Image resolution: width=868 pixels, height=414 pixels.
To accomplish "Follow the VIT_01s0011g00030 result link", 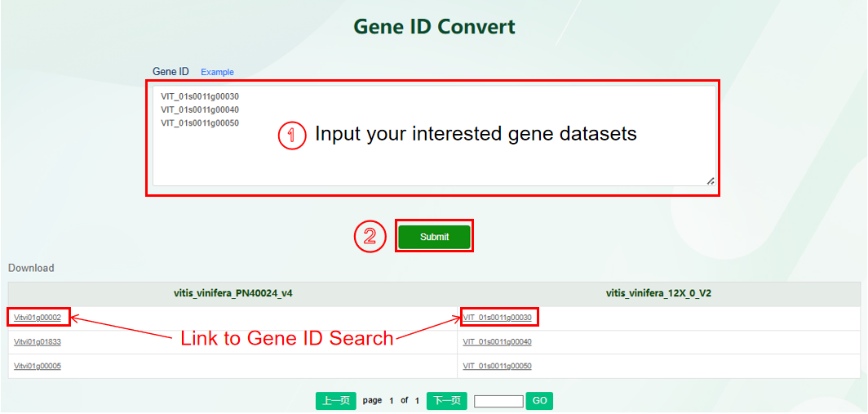I will 497,318.
